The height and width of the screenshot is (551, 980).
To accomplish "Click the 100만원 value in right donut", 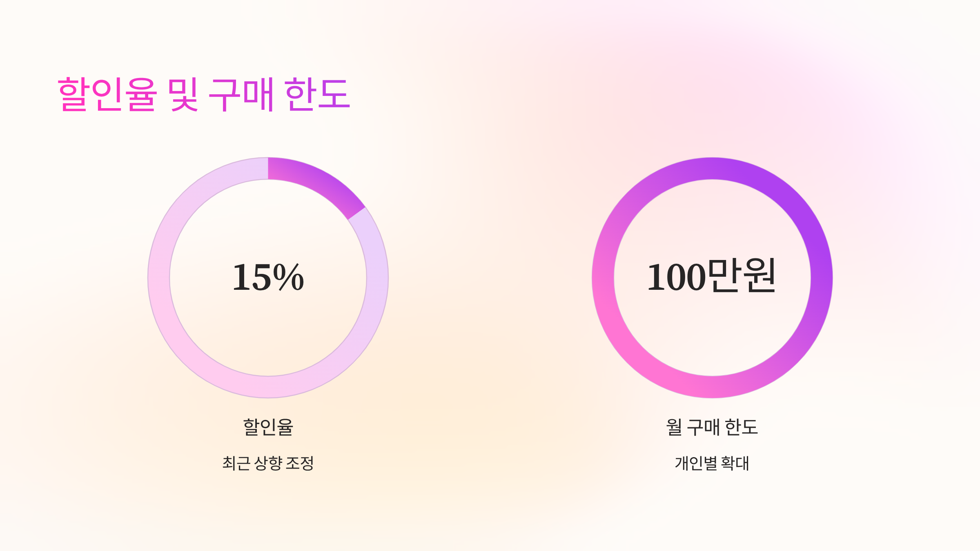I will click(x=711, y=276).
